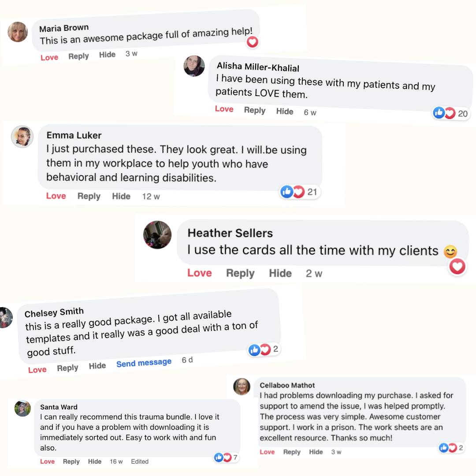Click the heart reaction on Heather Sellers' comment
The image size is (476, 476).
pyautogui.click(x=457, y=266)
